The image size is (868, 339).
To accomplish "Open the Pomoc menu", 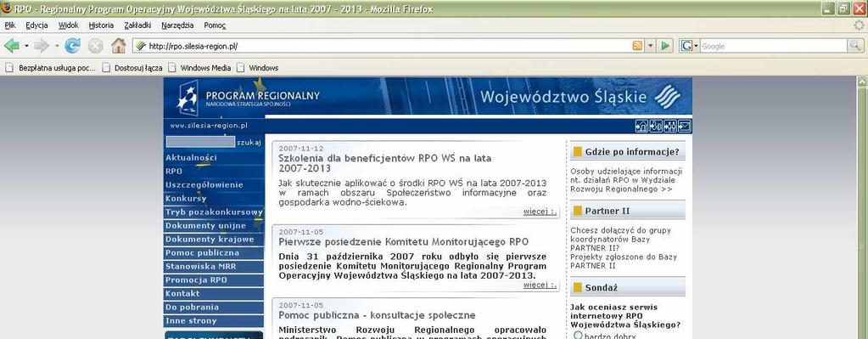I will pyautogui.click(x=214, y=25).
